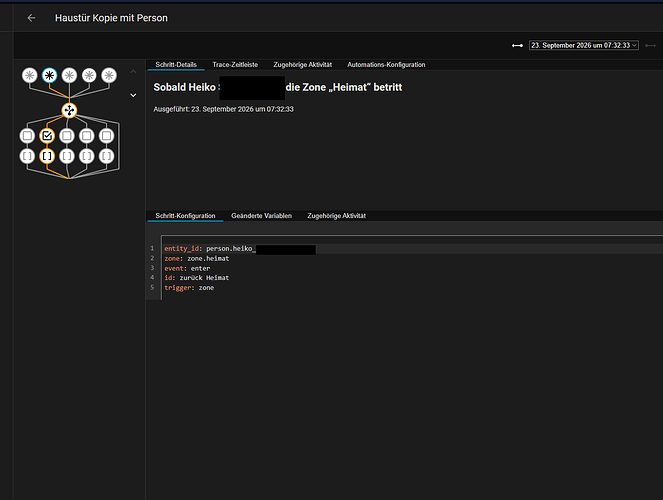Image resolution: width=663 pixels, height=500 pixels.
Task: Select the checked orange condition node
Action: [x=47, y=136]
